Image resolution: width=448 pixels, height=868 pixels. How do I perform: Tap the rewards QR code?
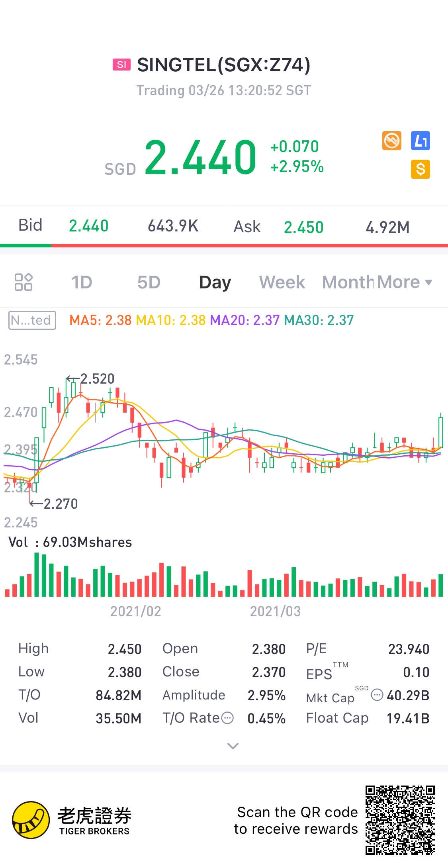pyautogui.click(x=400, y=820)
